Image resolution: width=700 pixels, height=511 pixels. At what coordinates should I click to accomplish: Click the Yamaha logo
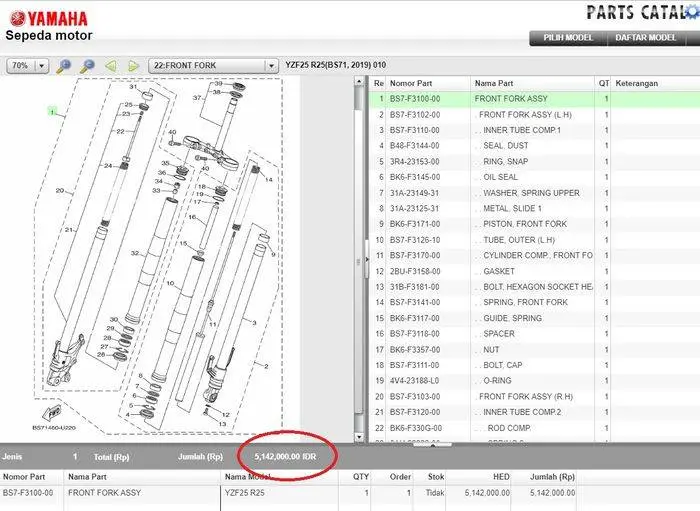point(48,19)
